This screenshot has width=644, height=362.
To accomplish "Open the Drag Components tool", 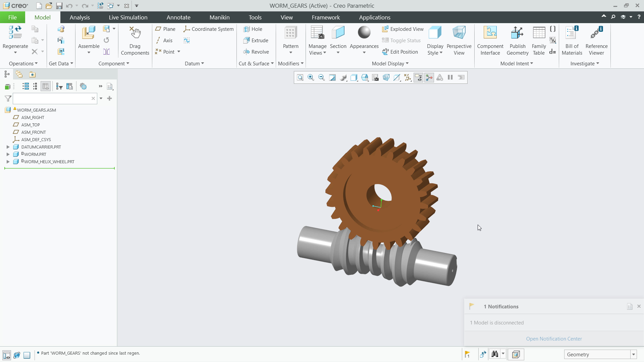I will (135, 41).
